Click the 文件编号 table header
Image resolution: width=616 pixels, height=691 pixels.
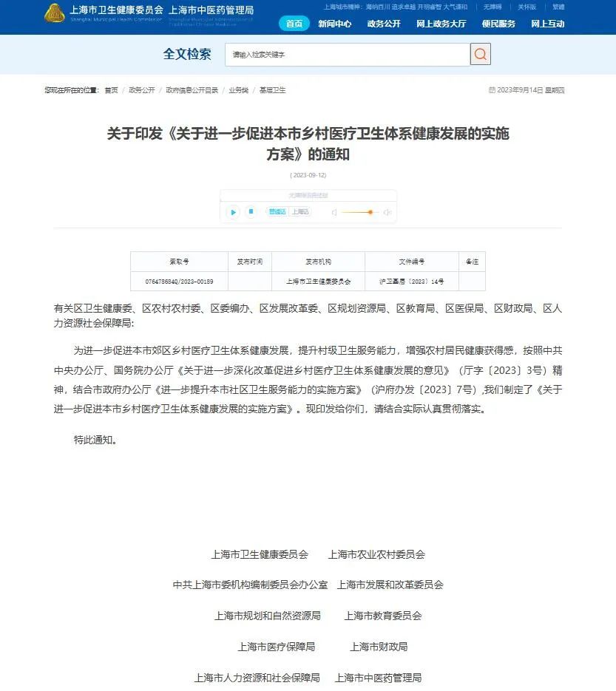(x=412, y=262)
